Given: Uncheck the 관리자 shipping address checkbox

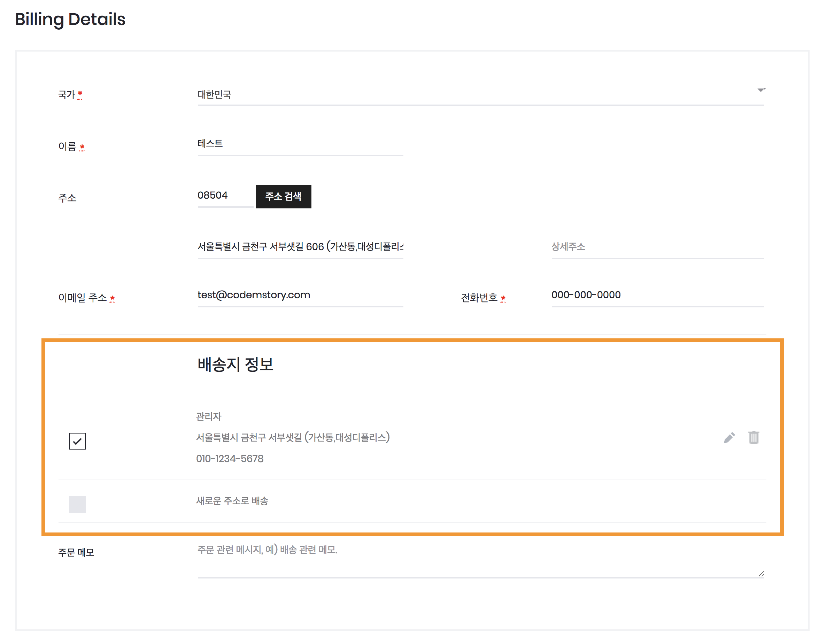Looking at the screenshot, I should tap(77, 441).
